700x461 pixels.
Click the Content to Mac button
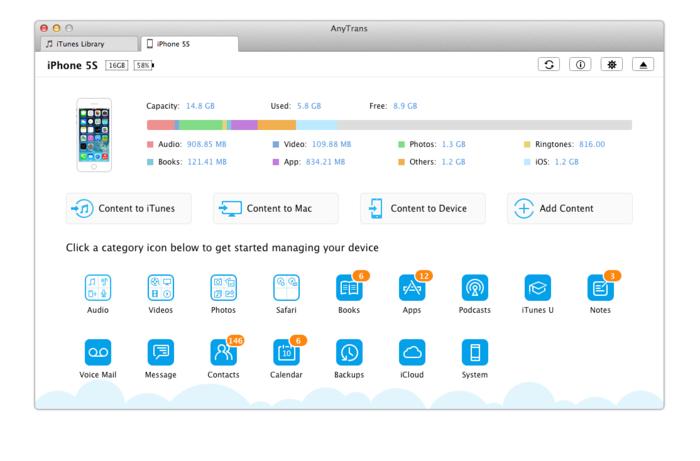275,208
